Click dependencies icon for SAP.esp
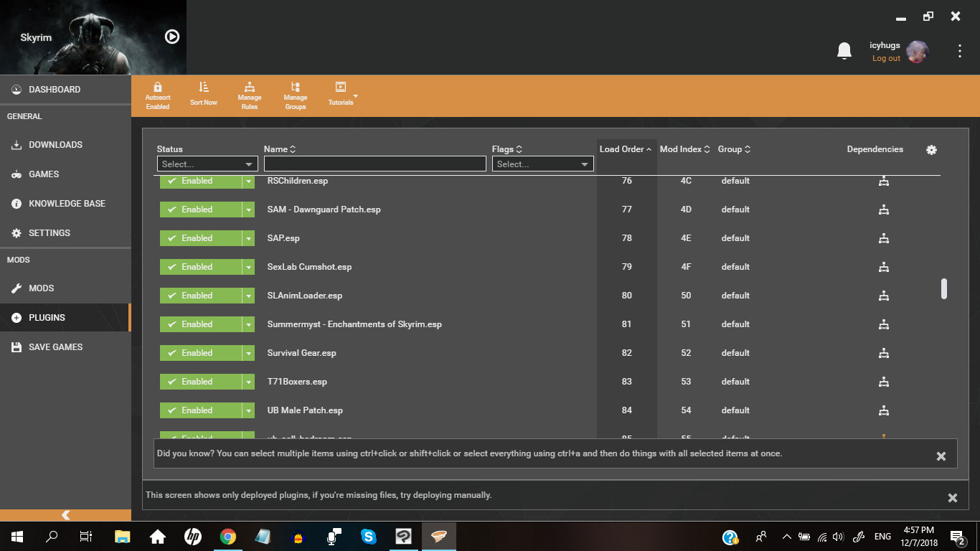 coord(884,238)
